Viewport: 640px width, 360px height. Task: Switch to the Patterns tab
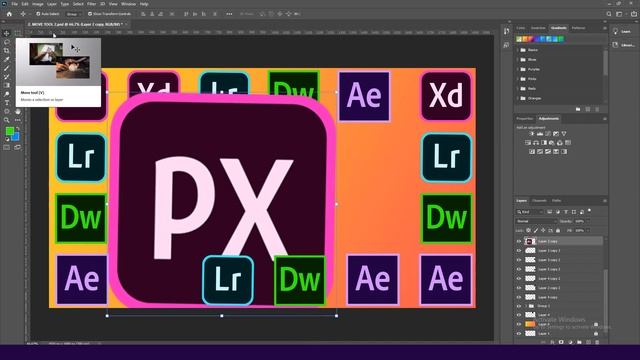pyautogui.click(x=578, y=28)
